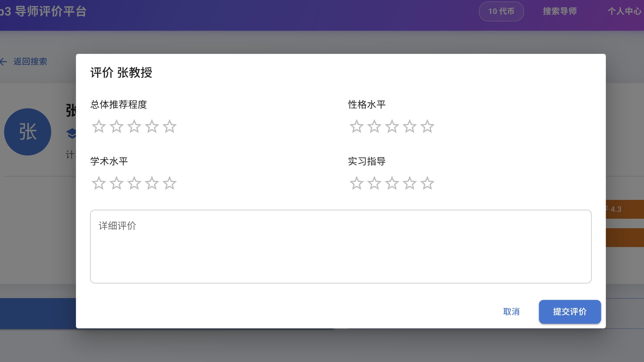
Task: Click the 返回搜索 link
Action: [x=30, y=62]
